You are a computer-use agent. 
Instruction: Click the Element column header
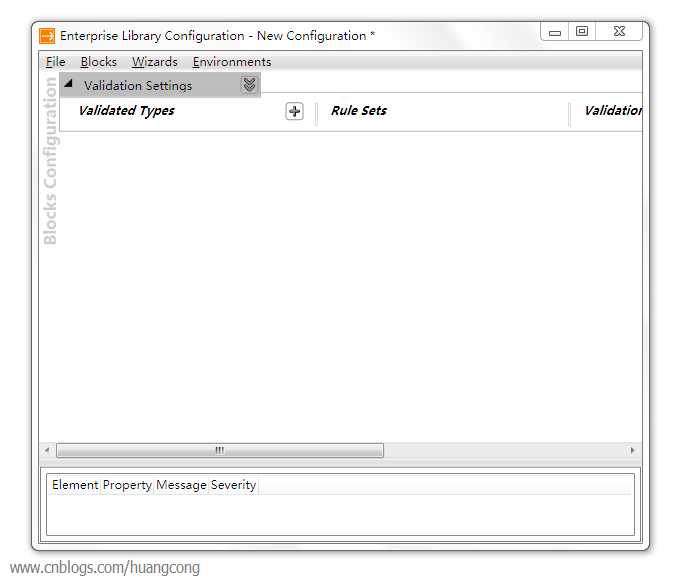75,485
